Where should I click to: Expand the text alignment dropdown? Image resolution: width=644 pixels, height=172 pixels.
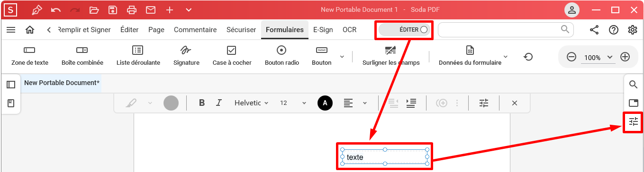click(x=365, y=103)
